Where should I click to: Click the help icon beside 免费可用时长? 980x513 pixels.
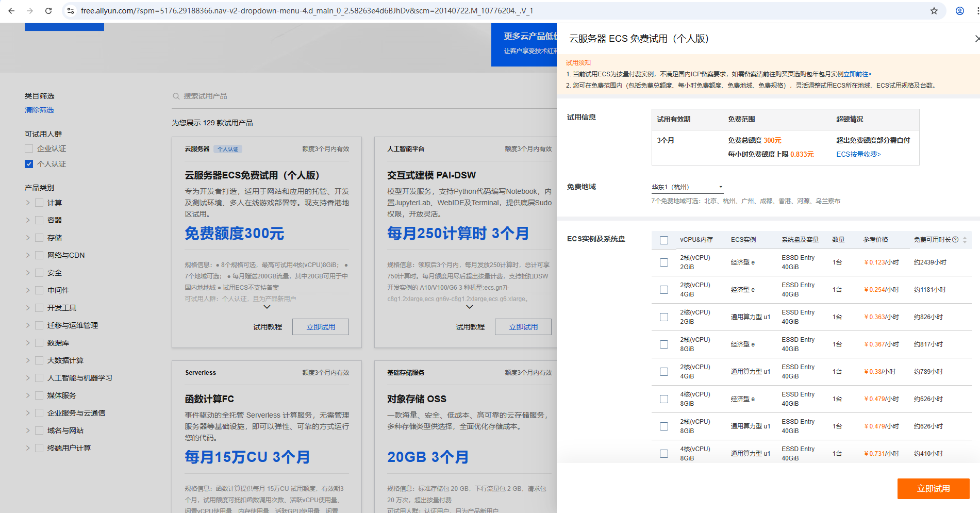coord(955,240)
